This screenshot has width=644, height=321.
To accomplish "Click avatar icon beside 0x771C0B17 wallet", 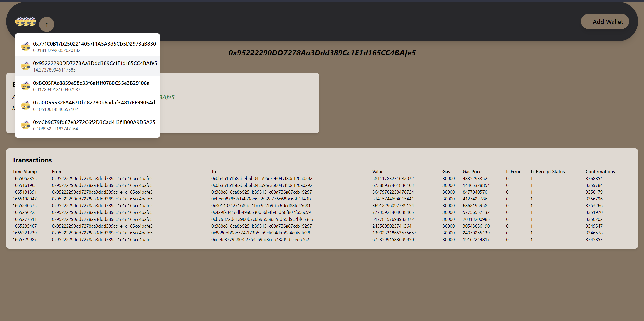I will (x=26, y=47).
